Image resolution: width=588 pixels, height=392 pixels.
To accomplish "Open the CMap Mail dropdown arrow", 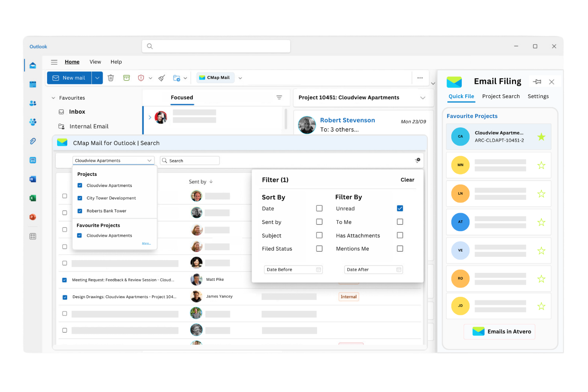I will 240,78.
